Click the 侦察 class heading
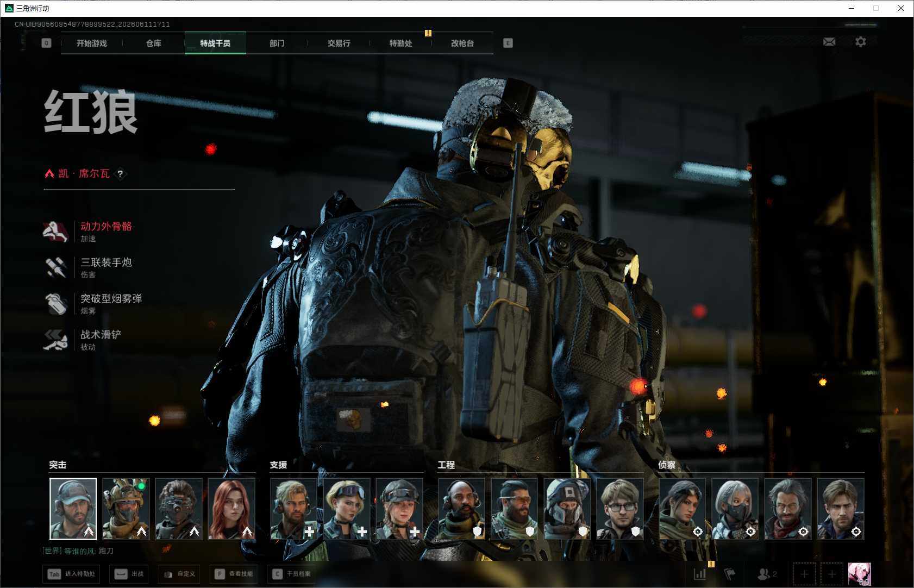Screen dimensions: 914x588 (667, 465)
